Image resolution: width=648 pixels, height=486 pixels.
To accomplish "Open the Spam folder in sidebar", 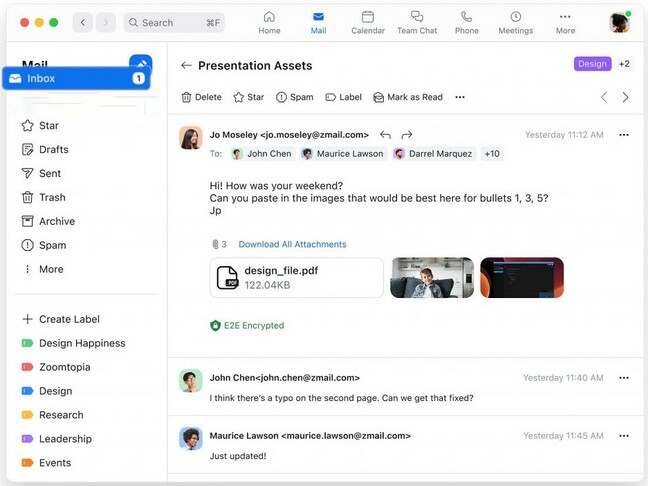I will [x=43, y=245].
